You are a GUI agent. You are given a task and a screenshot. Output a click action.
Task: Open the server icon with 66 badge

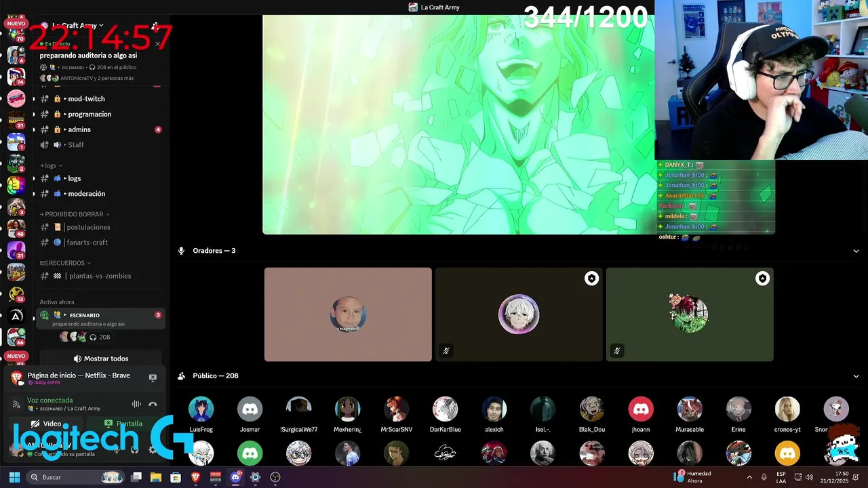16,337
